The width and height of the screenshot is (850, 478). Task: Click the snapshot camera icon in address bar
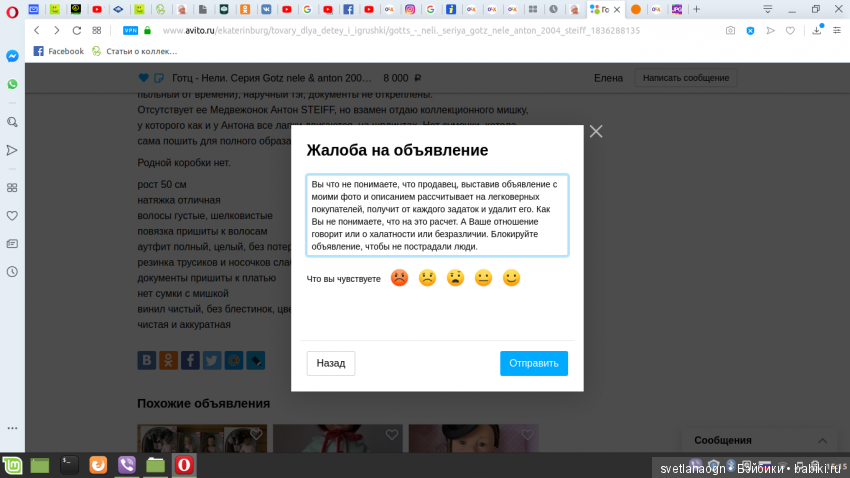[x=729, y=31]
